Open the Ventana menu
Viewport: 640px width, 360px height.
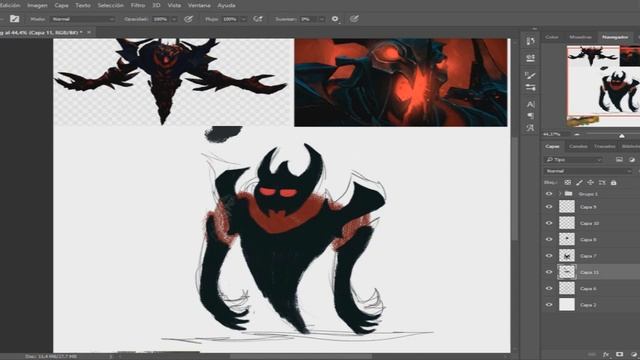[199, 5]
